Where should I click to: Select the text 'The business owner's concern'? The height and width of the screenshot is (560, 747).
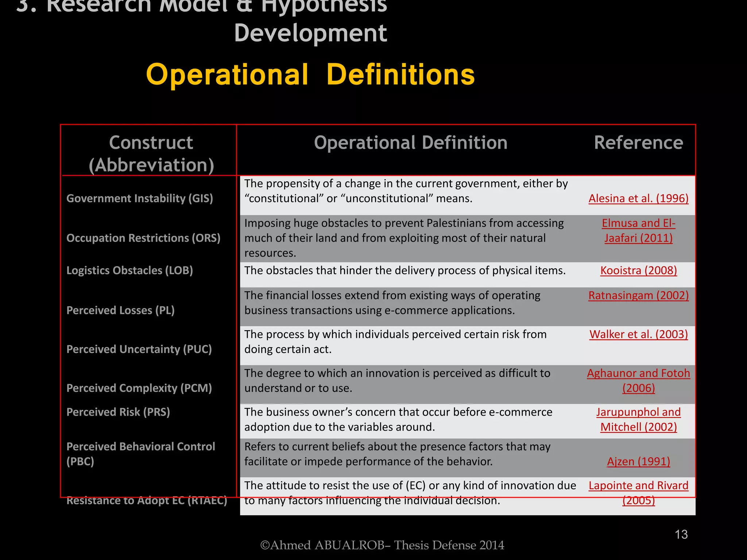(398, 420)
